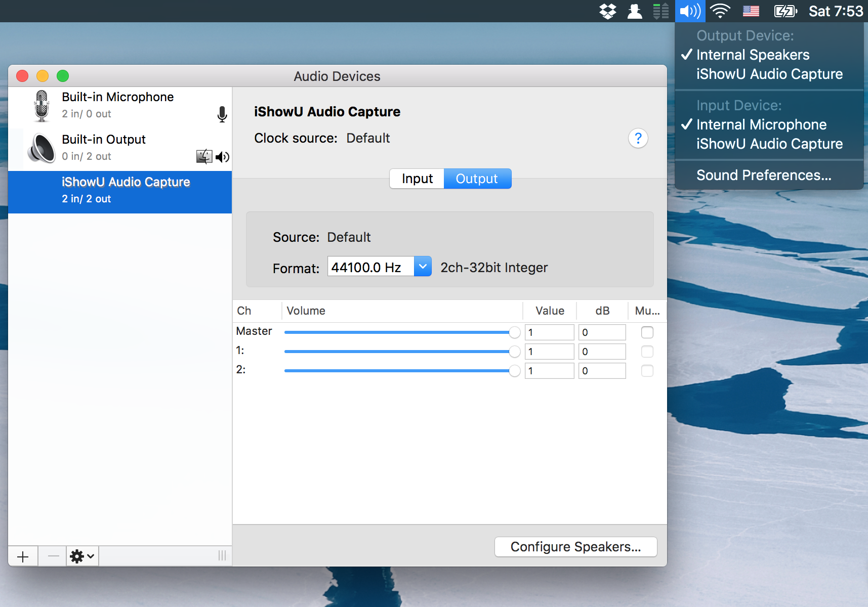
Task: Click the Configure Speakers... button
Action: click(x=575, y=547)
